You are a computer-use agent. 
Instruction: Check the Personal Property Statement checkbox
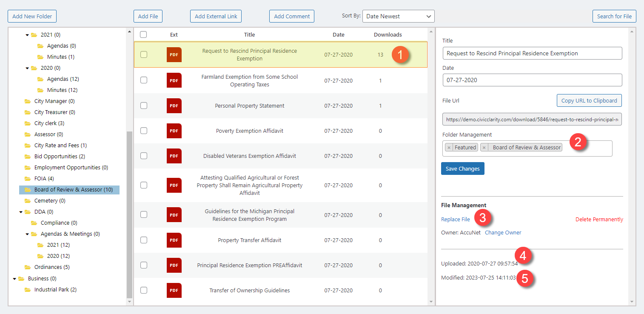pos(144,106)
